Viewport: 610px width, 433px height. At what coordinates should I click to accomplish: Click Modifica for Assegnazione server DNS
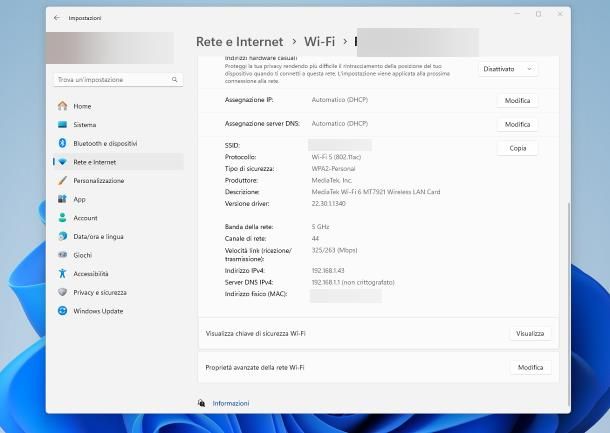pyautogui.click(x=517, y=124)
